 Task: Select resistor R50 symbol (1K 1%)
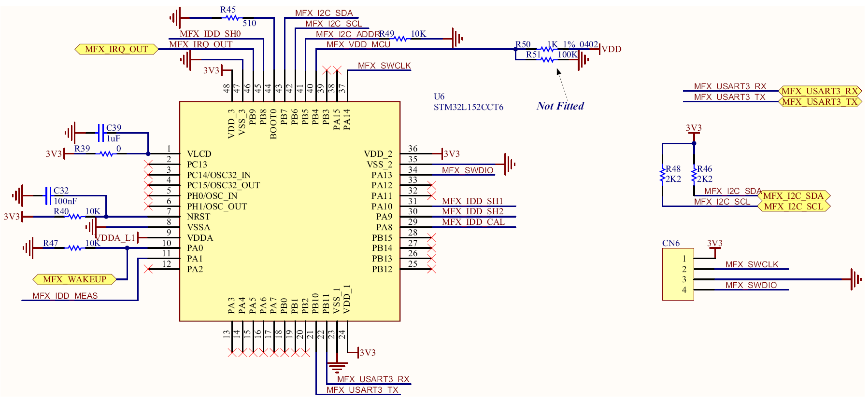(548, 49)
